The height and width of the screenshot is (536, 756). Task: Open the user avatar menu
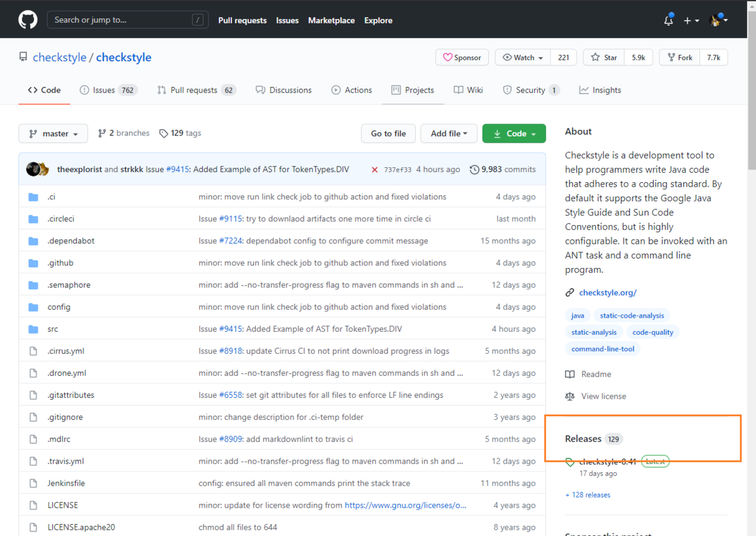(719, 20)
